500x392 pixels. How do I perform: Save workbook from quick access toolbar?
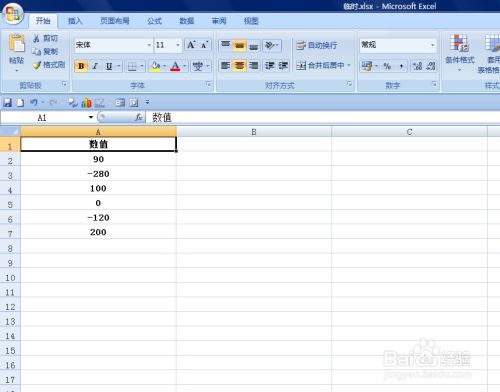click(7, 103)
